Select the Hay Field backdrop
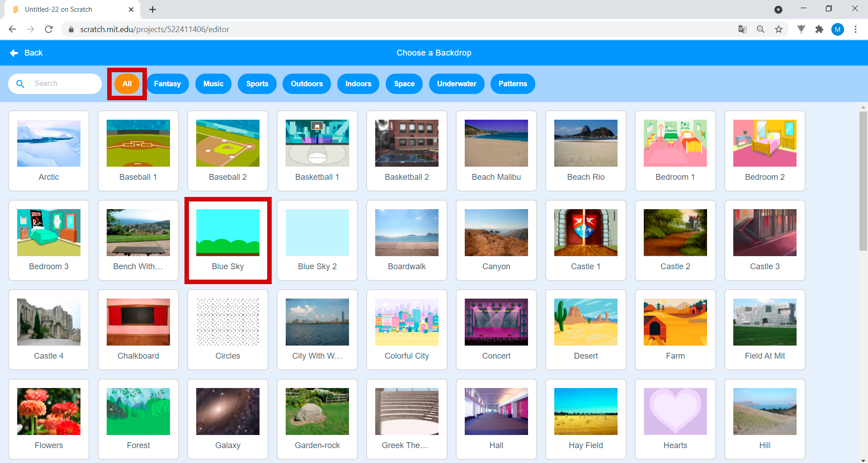Viewport: 868px width, 463px height. pyautogui.click(x=586, y=419)
